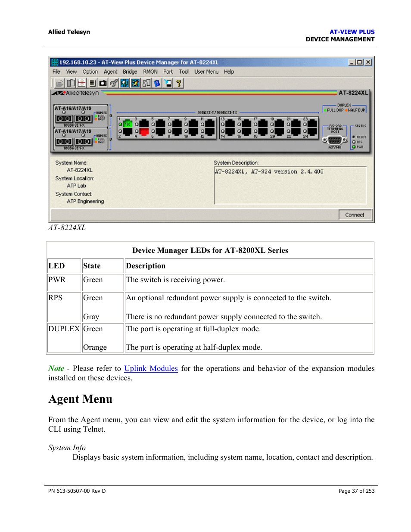
Task: Select port 3 on the switch panel
Action: tap(144, 124)
